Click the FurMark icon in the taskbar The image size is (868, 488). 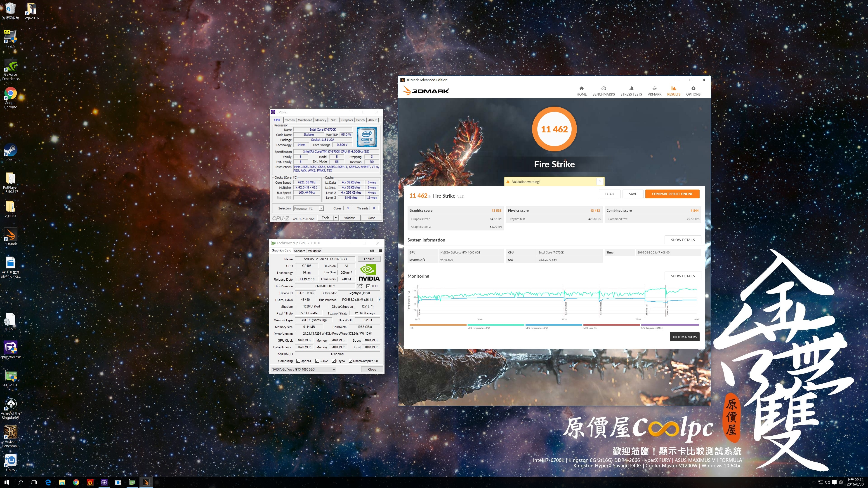click(90, 482)
